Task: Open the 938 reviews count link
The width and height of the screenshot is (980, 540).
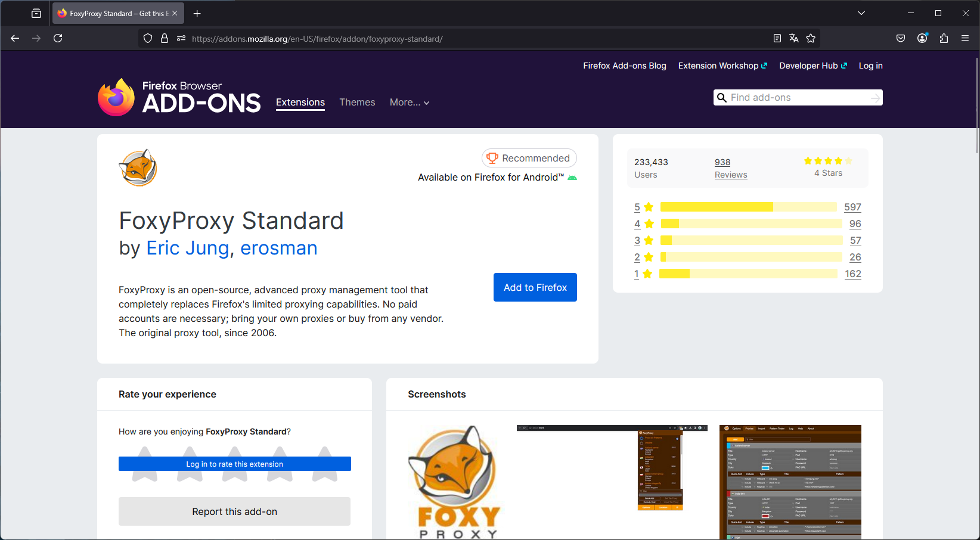Action: point(722,162)
